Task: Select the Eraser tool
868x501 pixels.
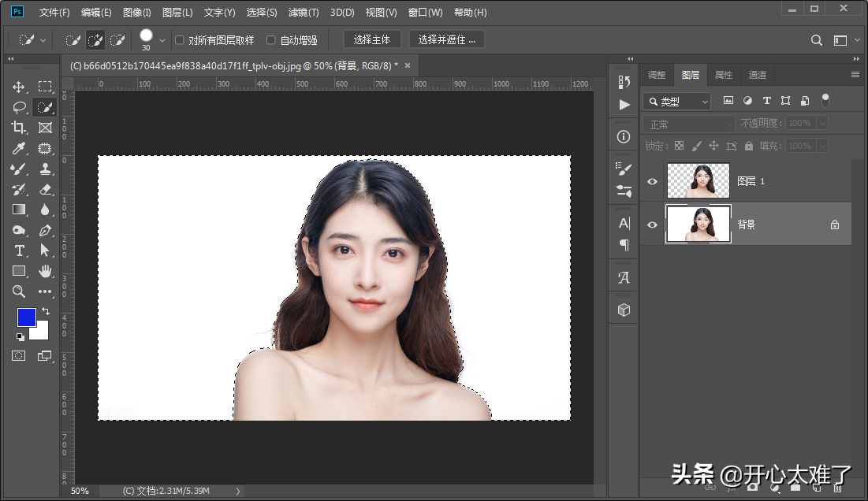Action: click(45, 189)
